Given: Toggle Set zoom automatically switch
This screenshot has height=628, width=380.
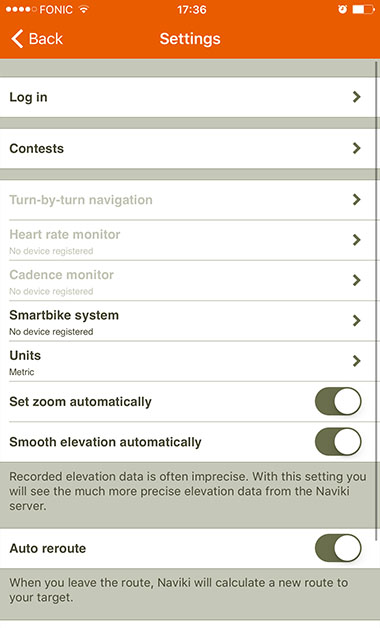Looking at the screenshot, I should tap(338, 401).
